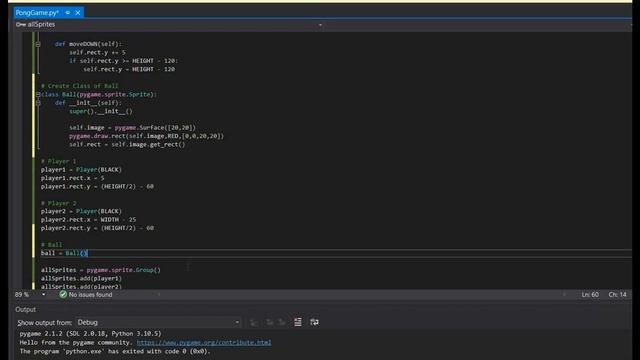This screenshot has width=640, height=360.
Task: Select the Output panel title
Action: (x=25, y=309)
